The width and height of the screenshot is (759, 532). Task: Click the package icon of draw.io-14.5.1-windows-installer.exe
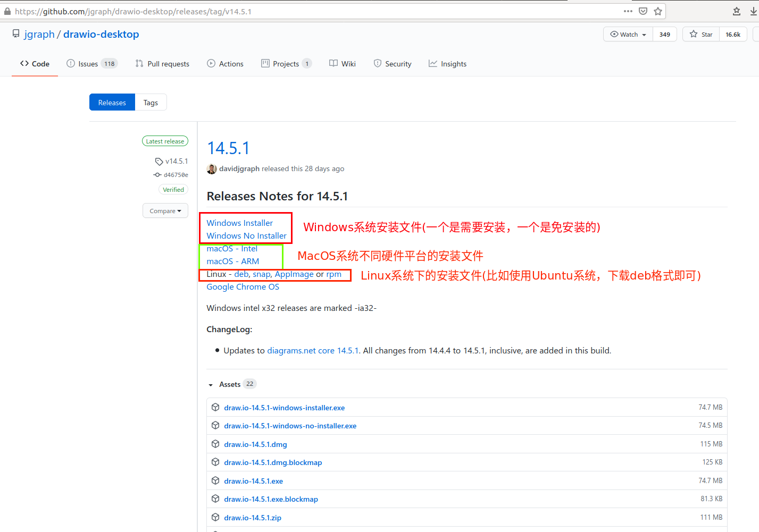pos(215,407)
